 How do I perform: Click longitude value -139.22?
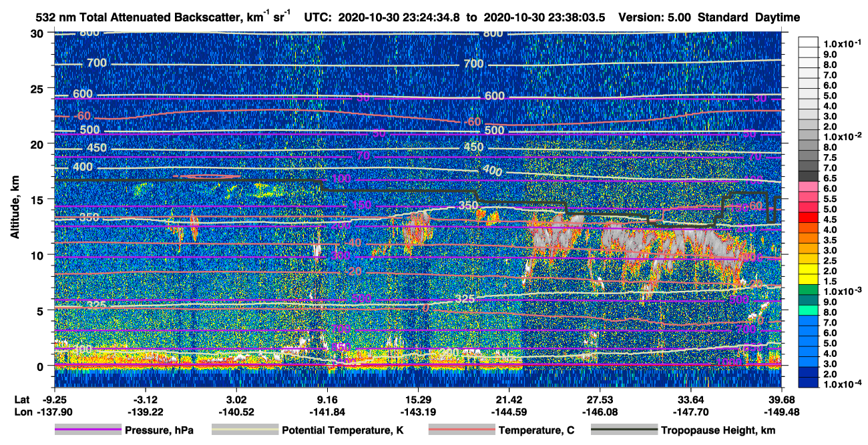click(x=145, y=412)
